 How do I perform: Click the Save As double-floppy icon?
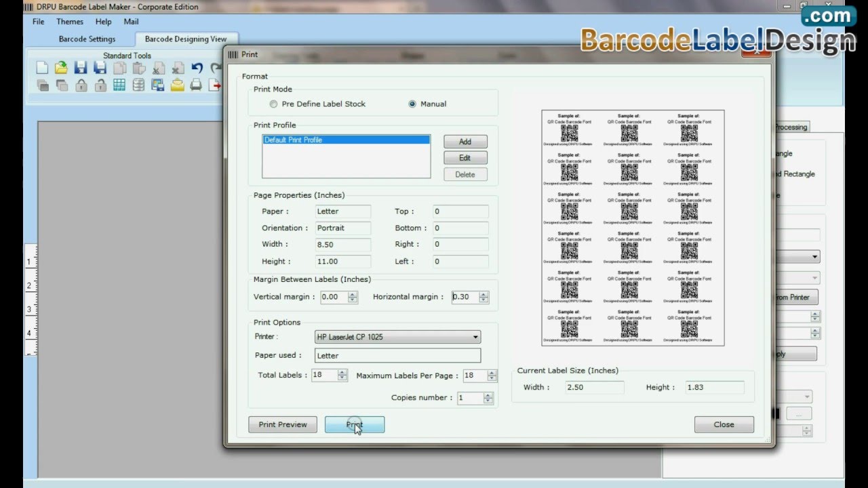tap(100, 68)
